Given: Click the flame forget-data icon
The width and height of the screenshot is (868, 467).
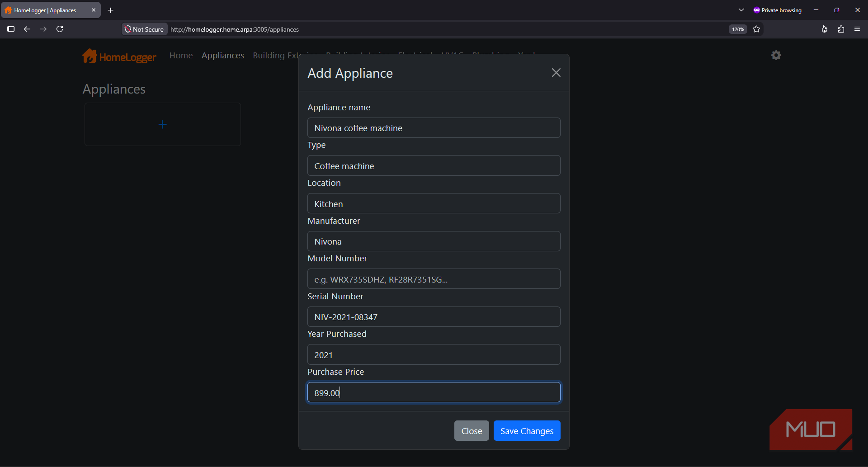Looking at the screenshot, I should click(825, 29).
